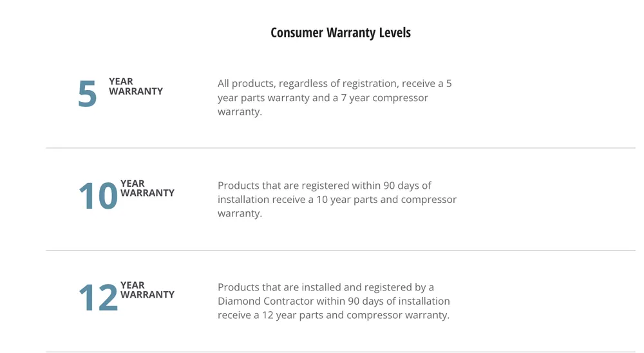Screen dimensions: 644x353
Task: Click the 12 year warranty description paragraph
Action: pos(334,301)
